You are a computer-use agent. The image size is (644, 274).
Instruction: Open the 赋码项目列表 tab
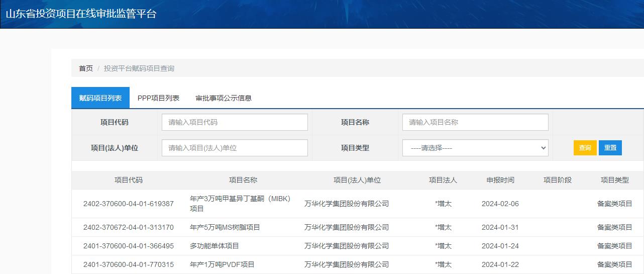pyautogui.click(x=100, y=98)
